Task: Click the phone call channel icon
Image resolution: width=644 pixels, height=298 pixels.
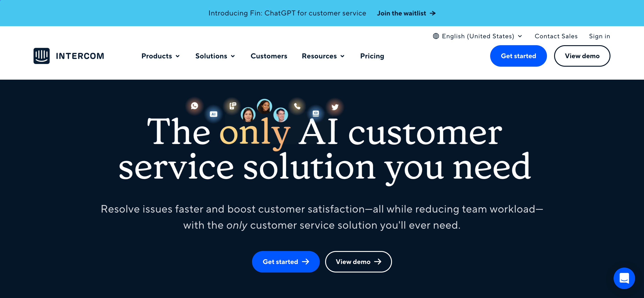Action: click(x=297, y=106)
